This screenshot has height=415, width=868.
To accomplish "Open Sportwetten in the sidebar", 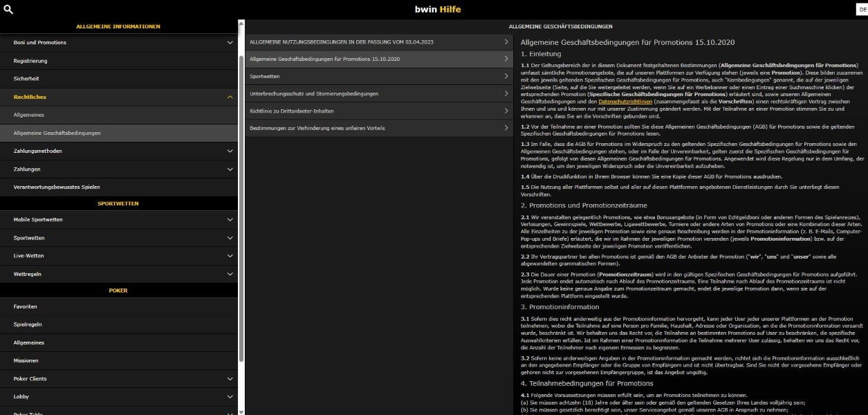I will (29, 238).
